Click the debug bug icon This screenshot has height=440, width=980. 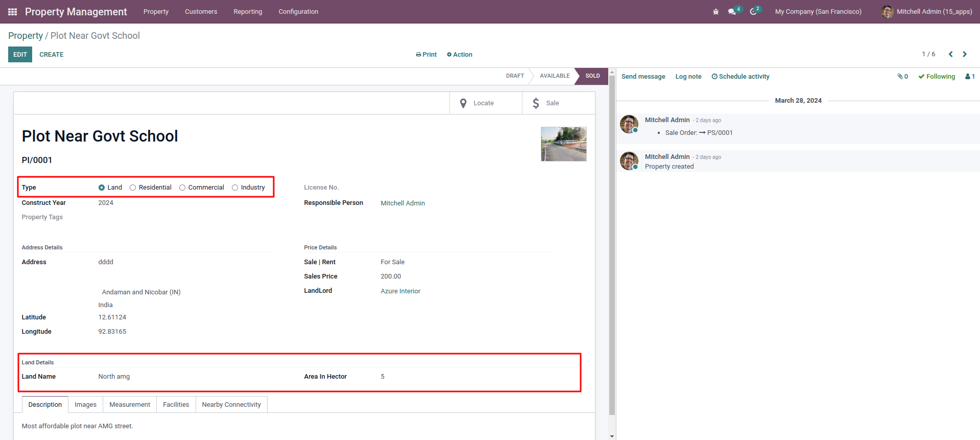pyautogui.click(x=715, y=12)
